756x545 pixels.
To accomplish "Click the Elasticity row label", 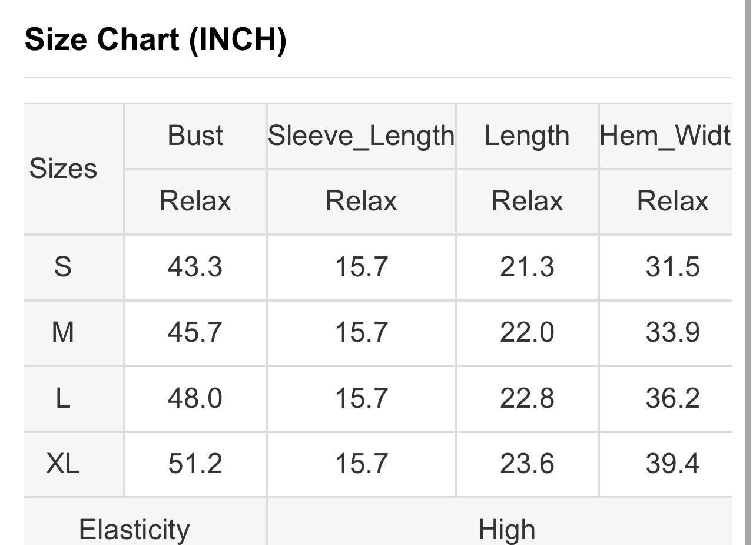I will (134, 529).
